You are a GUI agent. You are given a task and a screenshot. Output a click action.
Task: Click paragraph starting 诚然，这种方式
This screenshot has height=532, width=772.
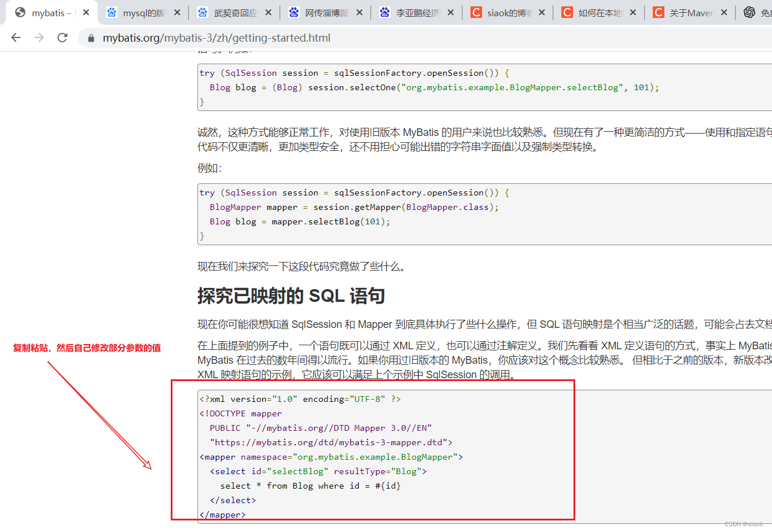[484, 139]
